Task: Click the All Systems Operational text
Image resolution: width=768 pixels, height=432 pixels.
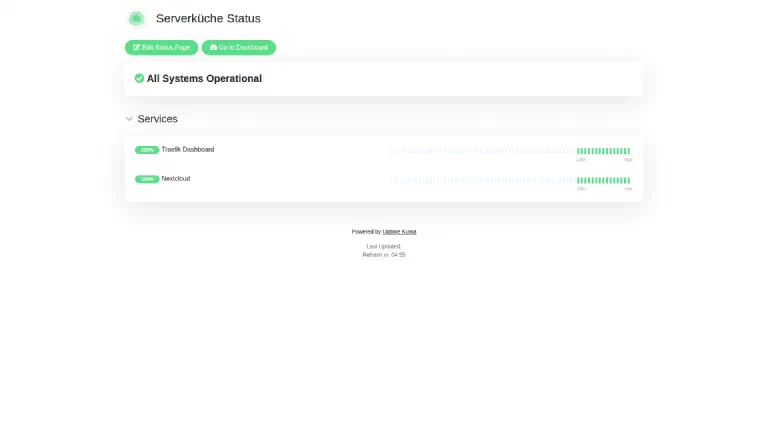Action: point(204,78)
